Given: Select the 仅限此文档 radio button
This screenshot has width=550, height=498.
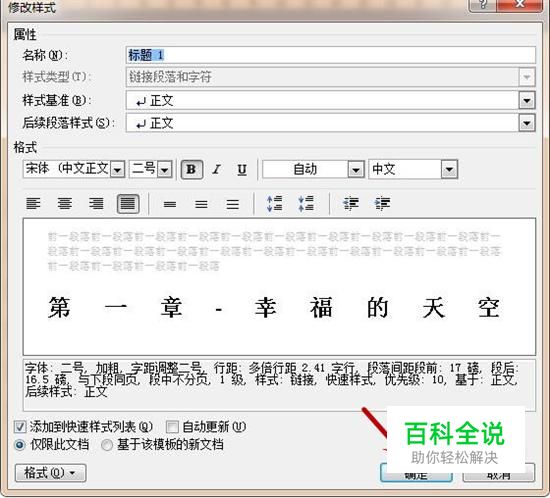Looking at the screenshot, I should click(x=20, y=445).
